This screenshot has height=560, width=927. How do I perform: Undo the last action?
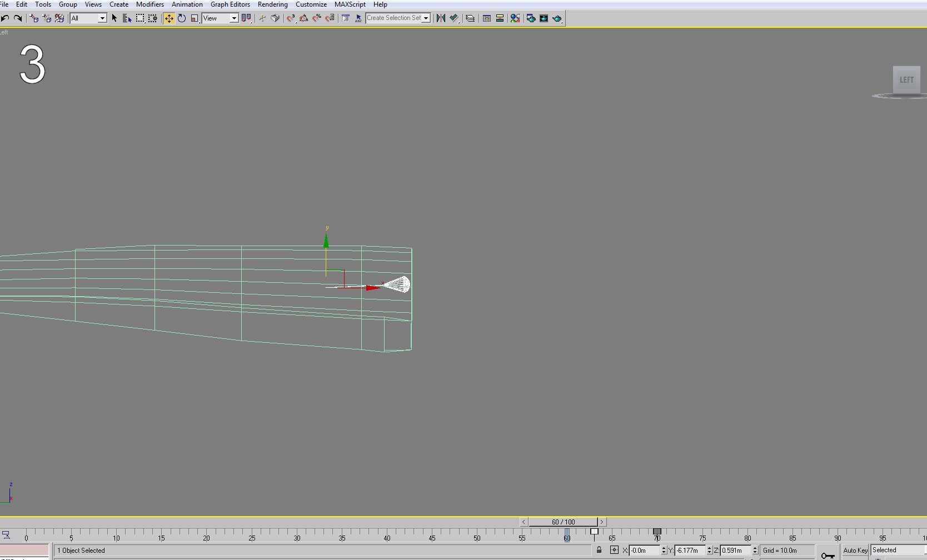pyautogui.click(x=5, y=18)
